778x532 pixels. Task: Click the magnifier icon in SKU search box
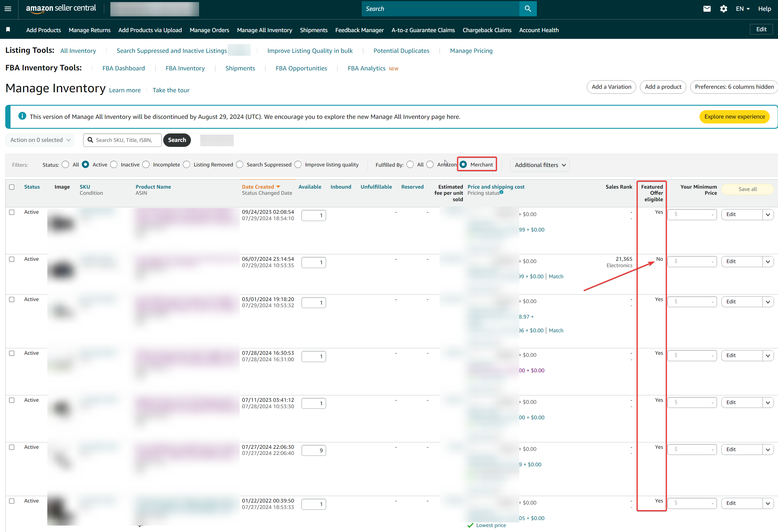coord(90,140)
